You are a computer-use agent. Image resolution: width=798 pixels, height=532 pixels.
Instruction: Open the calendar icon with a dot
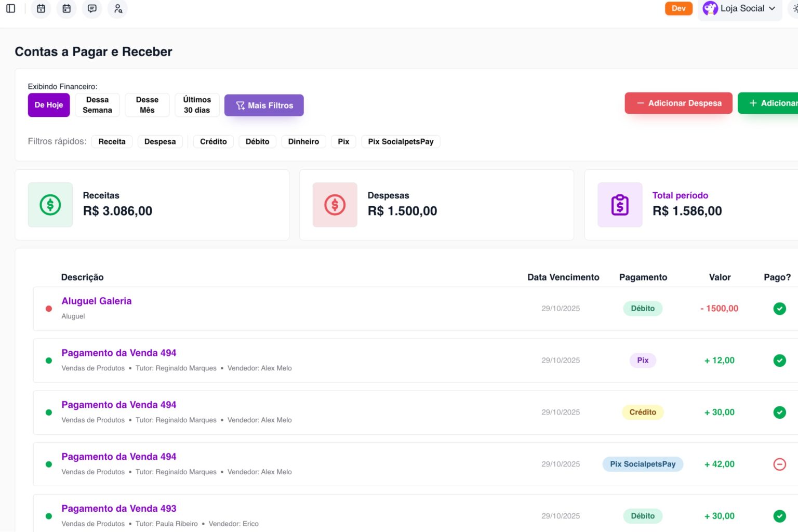point(66,8)
